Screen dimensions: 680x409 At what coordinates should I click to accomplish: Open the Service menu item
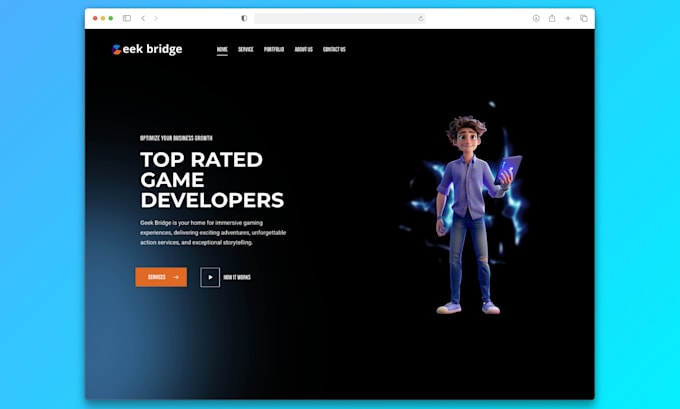tap(245, 49)
